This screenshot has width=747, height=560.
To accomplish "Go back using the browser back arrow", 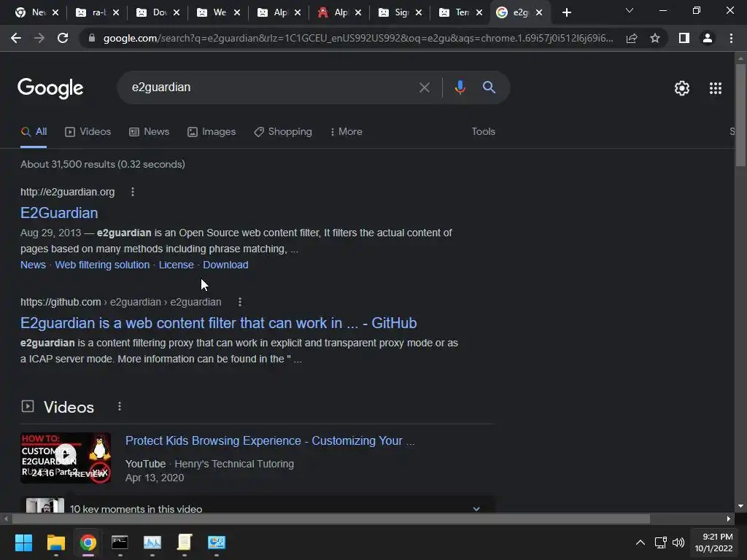I will 16,38.
